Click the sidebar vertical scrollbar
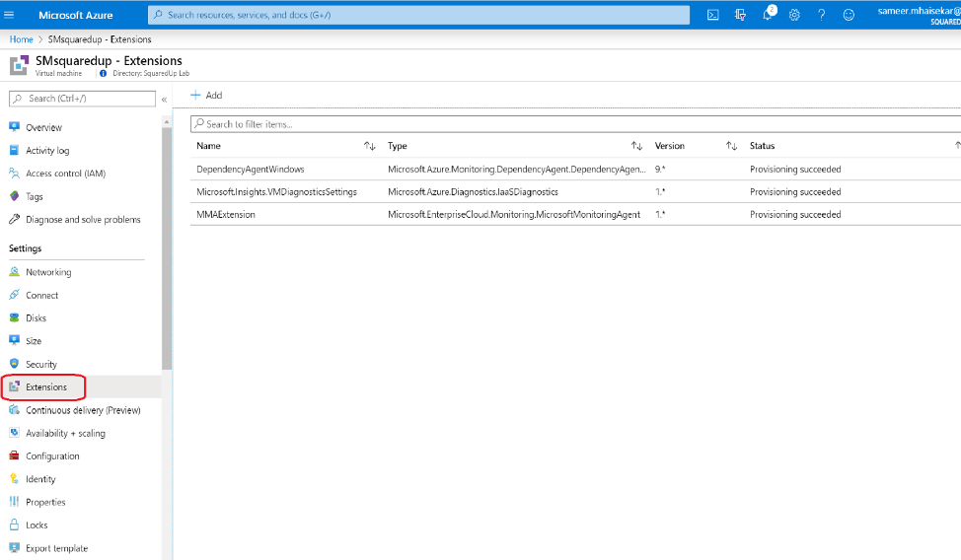The width and height of the screenshot is (961, 560). pyautogui.click(x=167, y=296)
